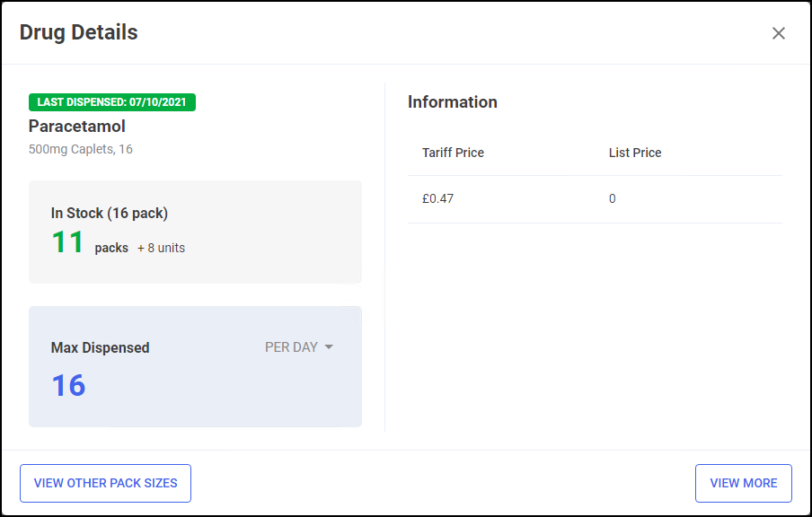Click the word packs in stock card
The width and height of the screenshot is (812, 517).
coord(111,248)
